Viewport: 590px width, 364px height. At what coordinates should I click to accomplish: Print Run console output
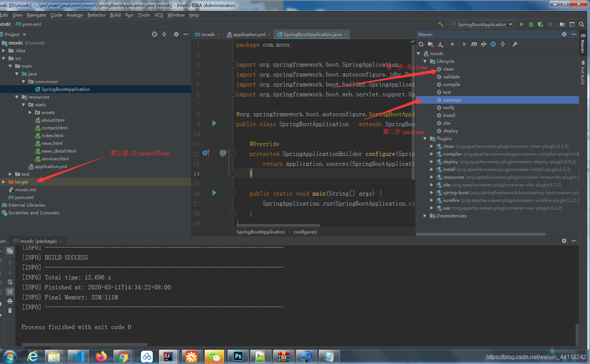click(10, 301)
